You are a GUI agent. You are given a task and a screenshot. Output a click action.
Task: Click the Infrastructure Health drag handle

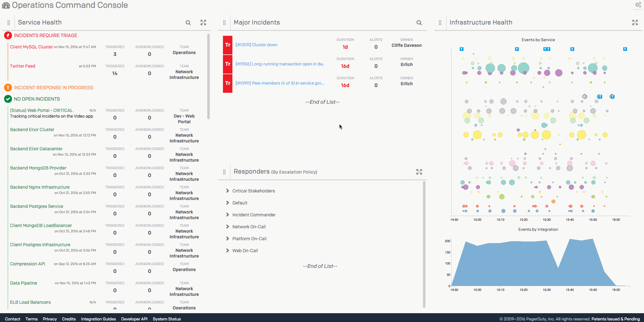[x=440, y=23]
